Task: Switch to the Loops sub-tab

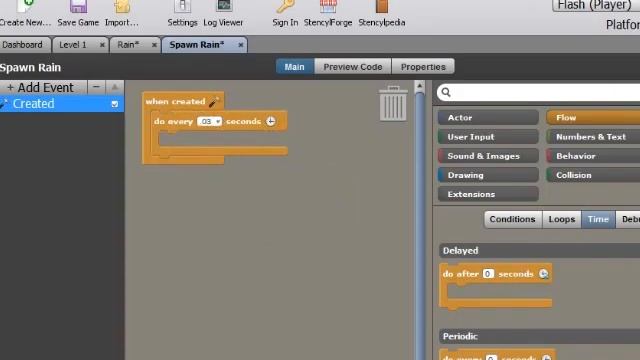Action: click(562, 219)
